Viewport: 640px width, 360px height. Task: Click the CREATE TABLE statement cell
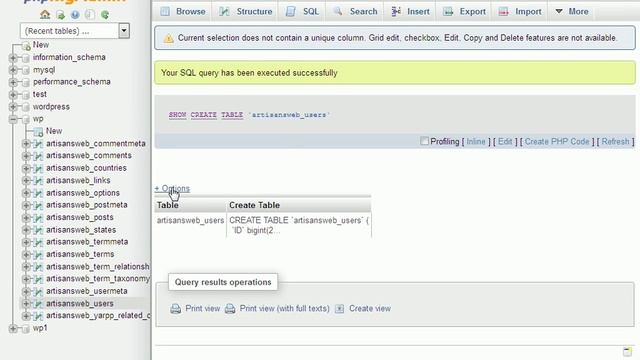point(299,225)
